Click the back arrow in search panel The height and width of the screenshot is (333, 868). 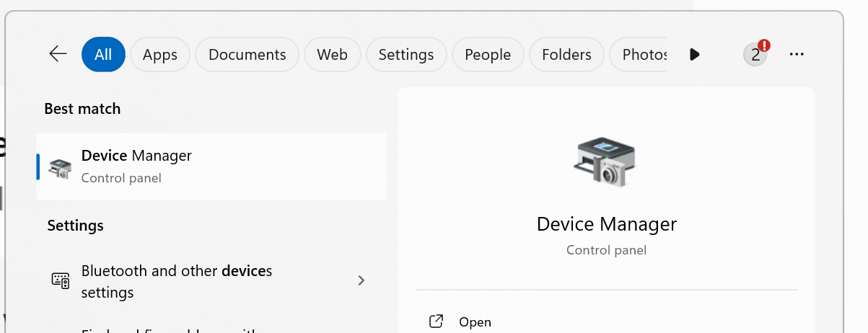[58, 54]
